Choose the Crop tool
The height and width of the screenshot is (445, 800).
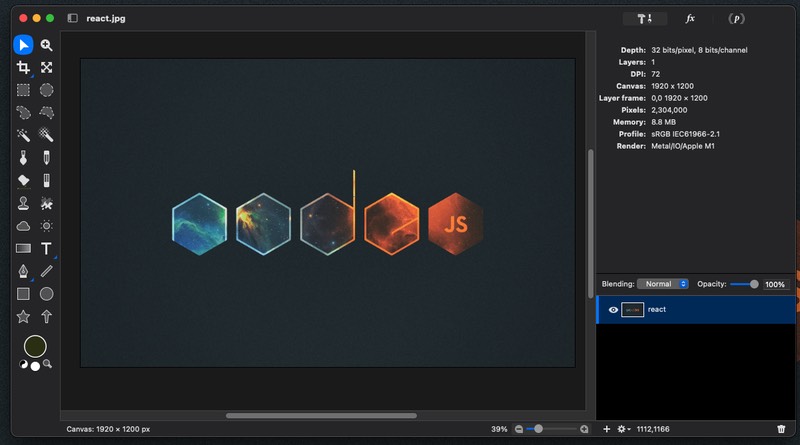click(x=23, y=68)
